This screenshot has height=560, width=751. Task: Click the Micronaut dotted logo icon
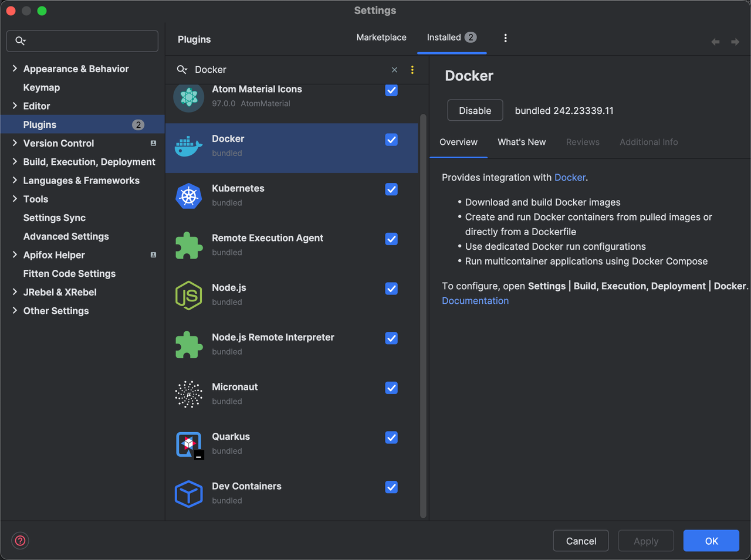click(x=188, y=394)
